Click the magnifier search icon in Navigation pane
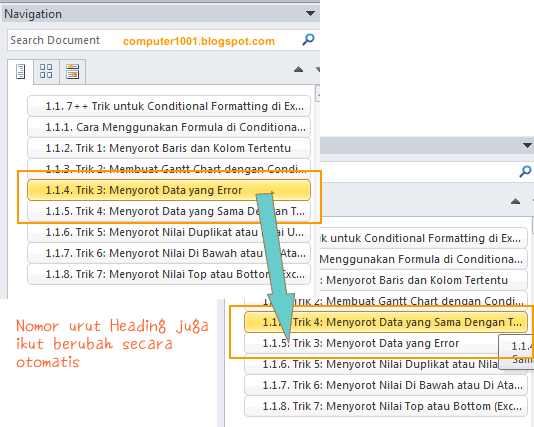534x427 pixels. pyautogui.click(x=308, y=40)
